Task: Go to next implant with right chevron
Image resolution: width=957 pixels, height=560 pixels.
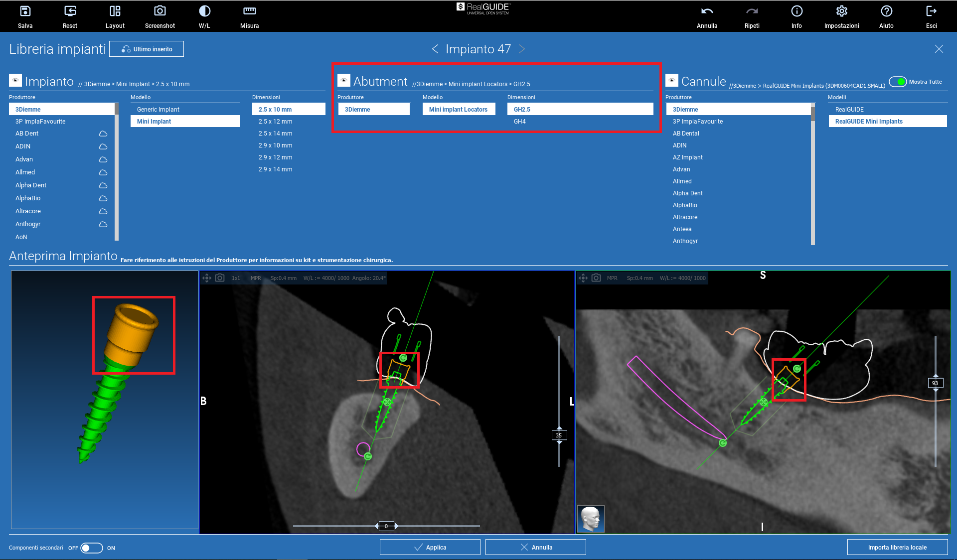Action: pyautogui.click(x=522, y=49)
